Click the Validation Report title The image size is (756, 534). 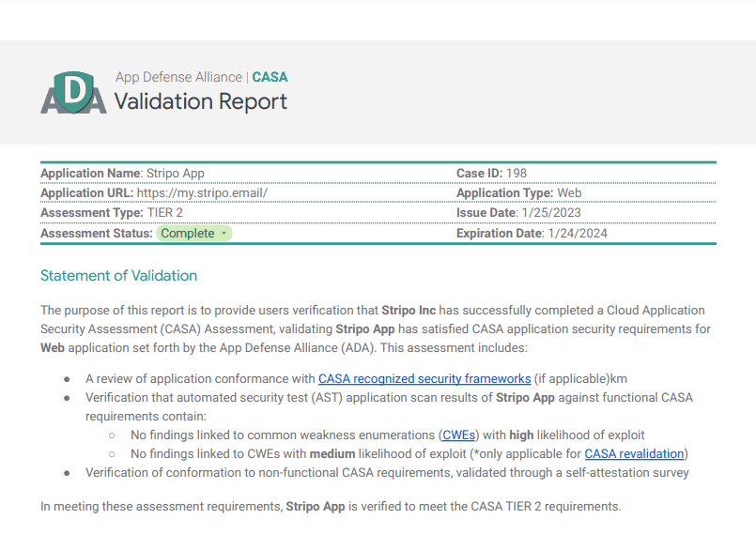[201, 101]
